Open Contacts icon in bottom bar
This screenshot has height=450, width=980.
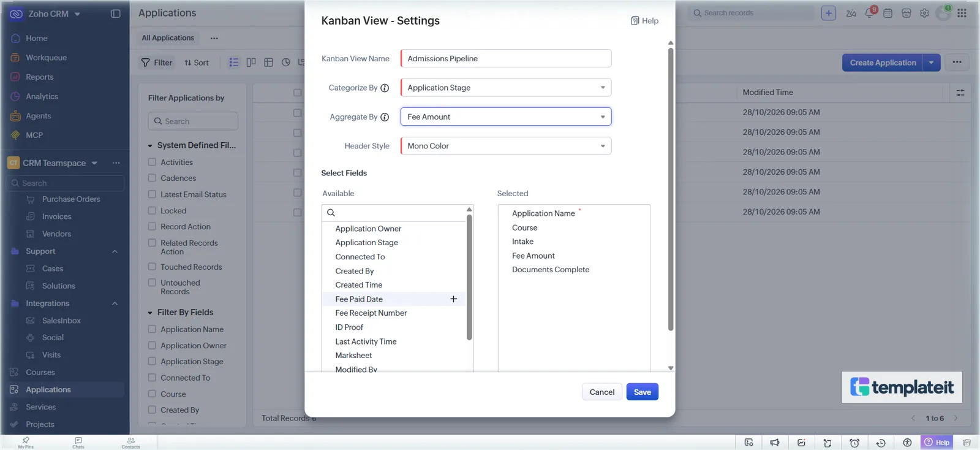pos(130,443)
